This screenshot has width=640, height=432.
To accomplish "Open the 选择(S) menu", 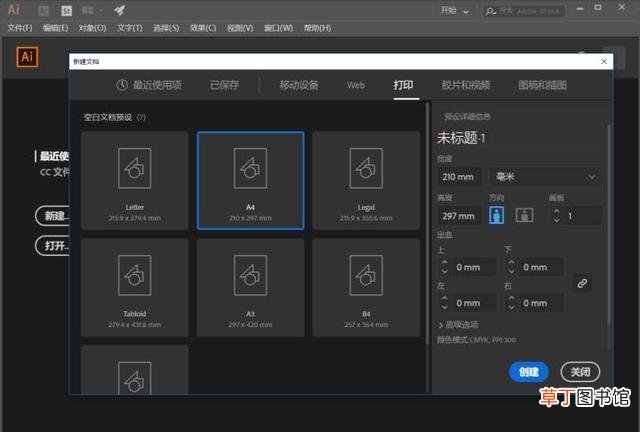I will click(x=166, y=28).
